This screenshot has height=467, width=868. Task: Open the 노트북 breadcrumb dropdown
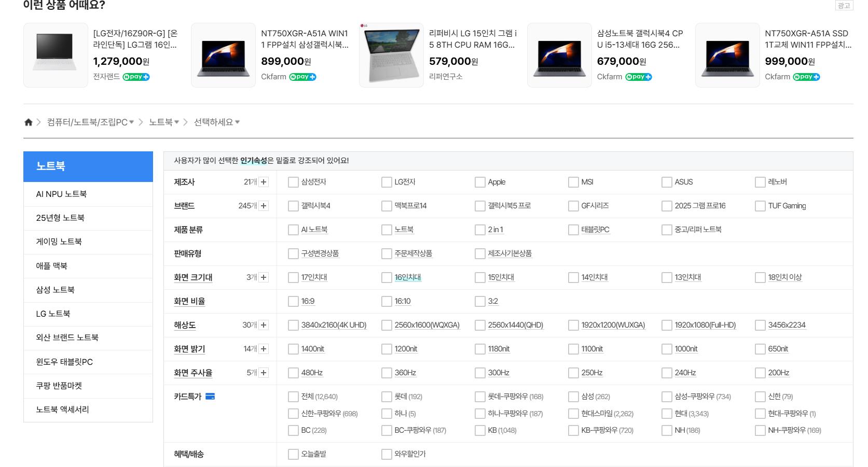click(163, 122)
